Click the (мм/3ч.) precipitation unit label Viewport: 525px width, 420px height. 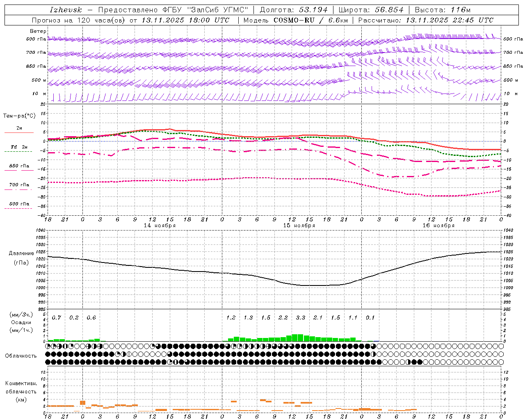tap(21, 315)
